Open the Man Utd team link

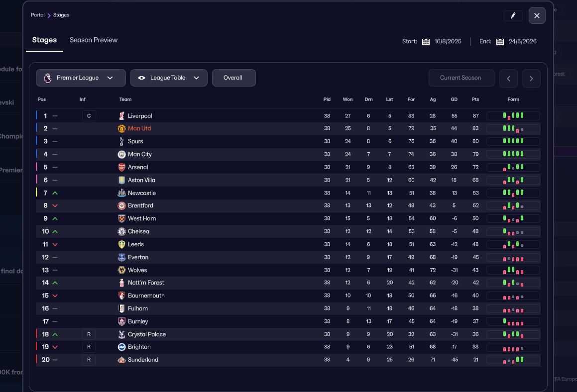139,128
